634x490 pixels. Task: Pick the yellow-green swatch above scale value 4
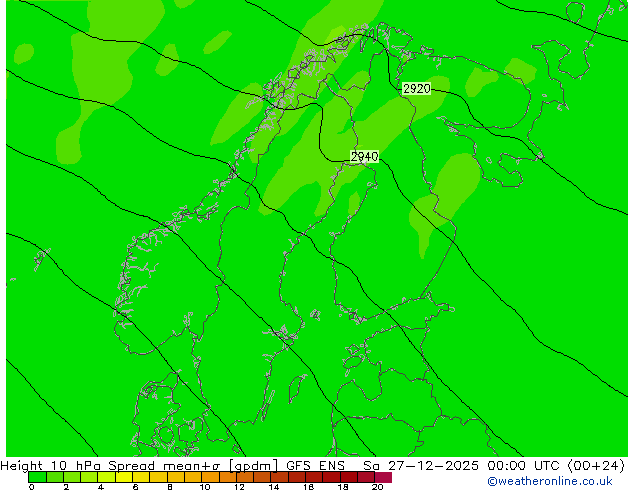[107, 477]
